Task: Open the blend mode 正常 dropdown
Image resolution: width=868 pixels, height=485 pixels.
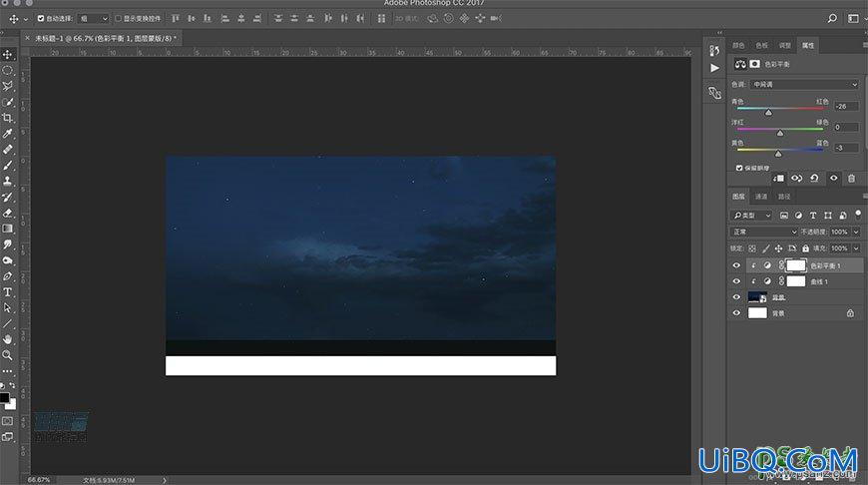Action: 764,232
